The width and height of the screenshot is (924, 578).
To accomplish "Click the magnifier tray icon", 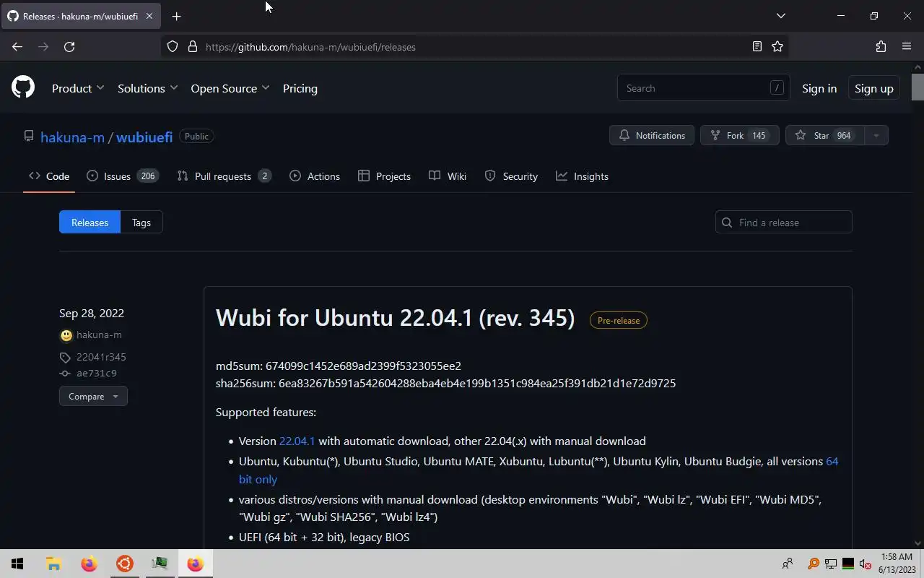I will tap(814, 564).
